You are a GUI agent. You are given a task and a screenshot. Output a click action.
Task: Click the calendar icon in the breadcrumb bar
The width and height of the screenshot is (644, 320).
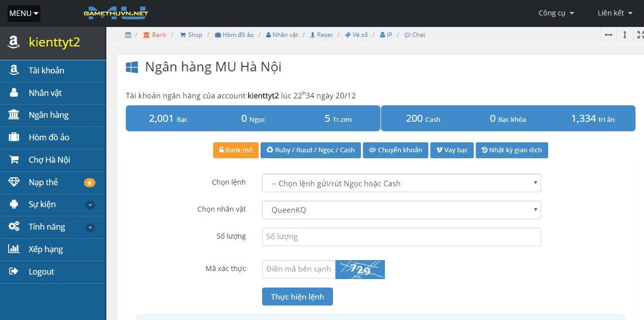[128, 35]
